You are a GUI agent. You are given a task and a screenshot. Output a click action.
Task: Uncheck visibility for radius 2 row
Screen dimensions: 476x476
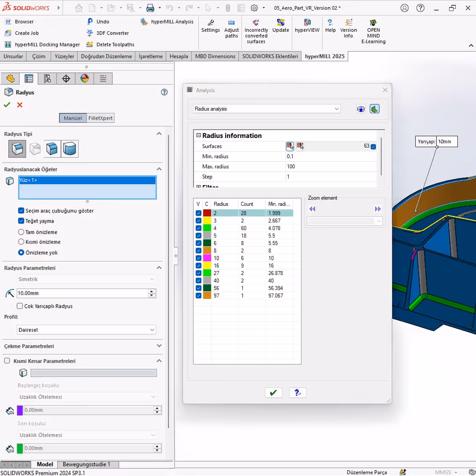coord(198,213)
